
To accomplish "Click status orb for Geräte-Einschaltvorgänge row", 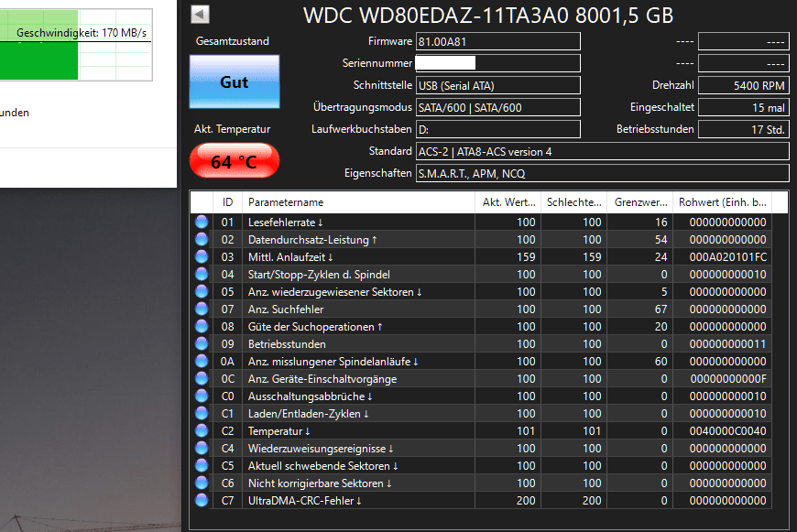I will [x=202, y=378].
